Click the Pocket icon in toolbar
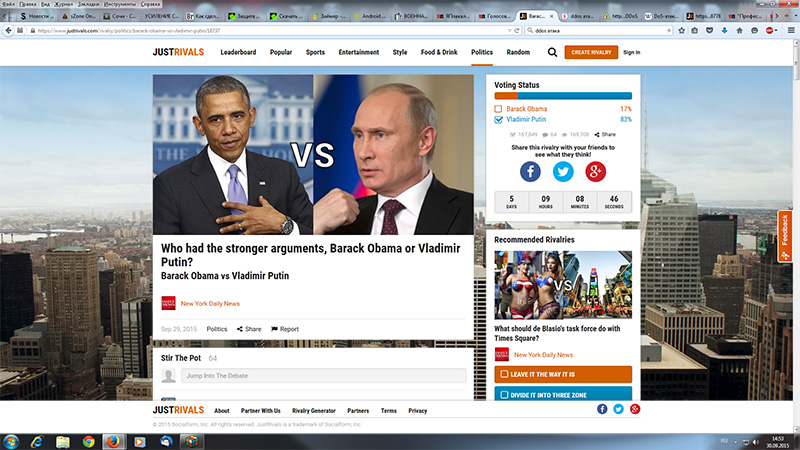Viewport: 800px width, 450px height. tap(710, 31)
